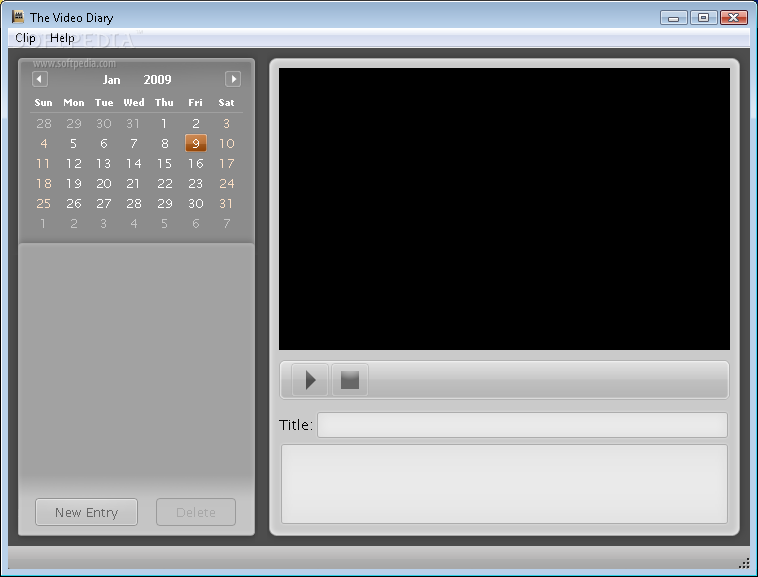Minimize the Video Diary window
758x577 pixels.
pyautogui.click(x=673, y=18)
